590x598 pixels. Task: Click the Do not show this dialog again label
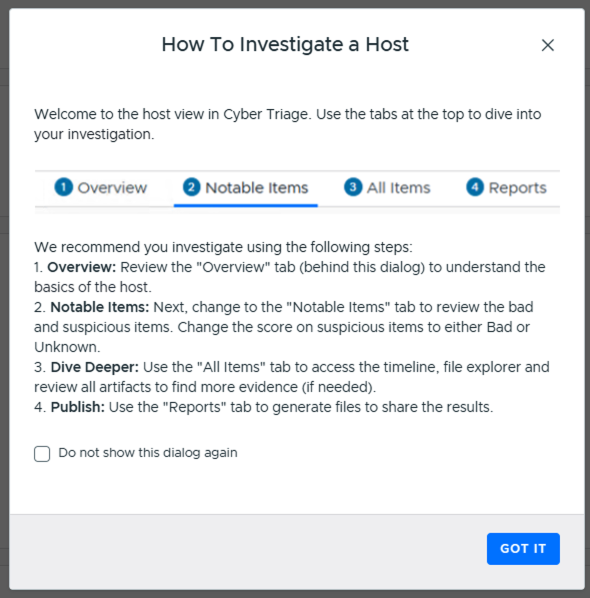(148, 453)
